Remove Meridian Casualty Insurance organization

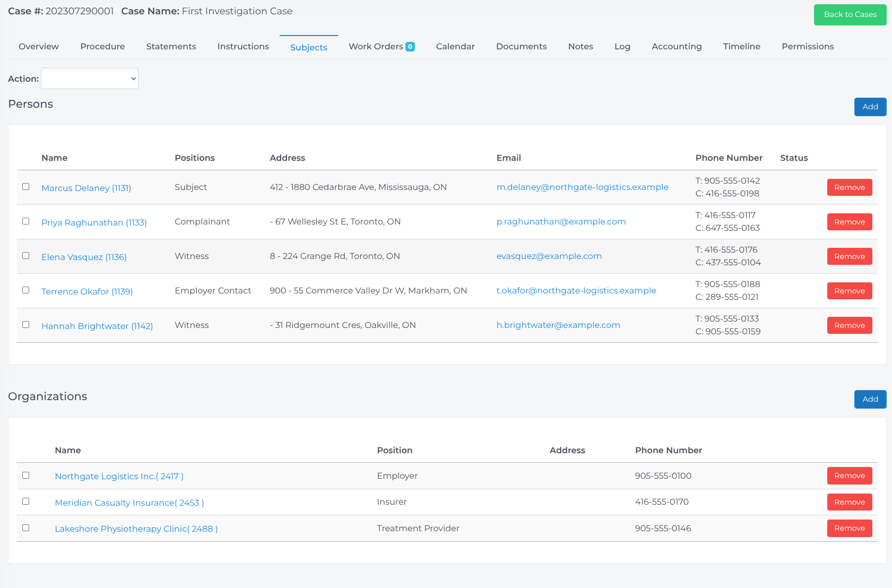[x=850, y=502]
